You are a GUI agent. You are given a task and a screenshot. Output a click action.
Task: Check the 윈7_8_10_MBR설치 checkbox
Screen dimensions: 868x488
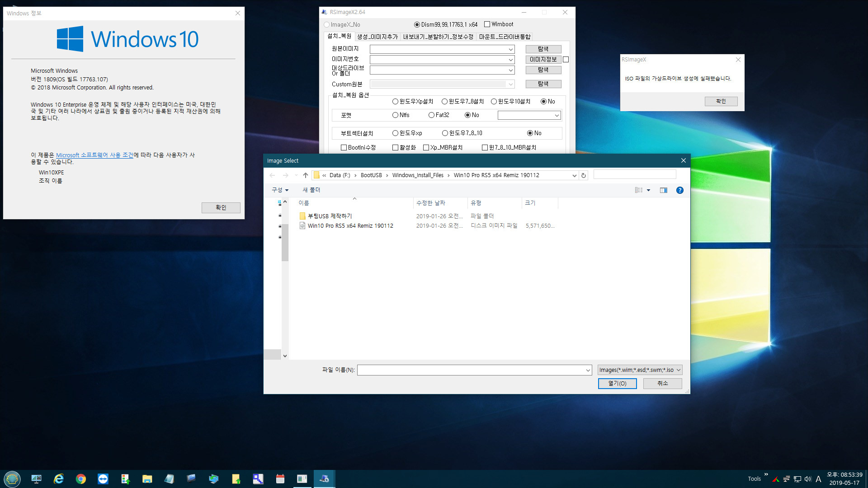pyautogui.click(x=509, y=147)
